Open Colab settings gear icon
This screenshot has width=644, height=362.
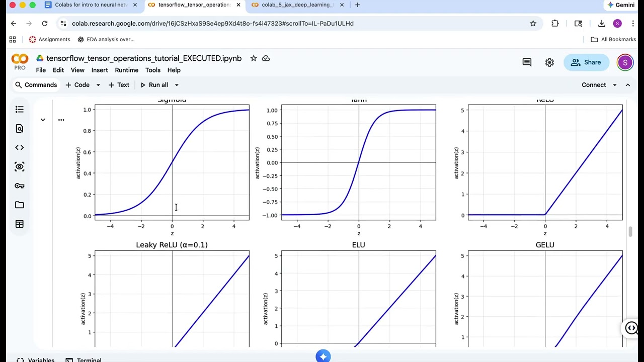click(x=549, y=62)
